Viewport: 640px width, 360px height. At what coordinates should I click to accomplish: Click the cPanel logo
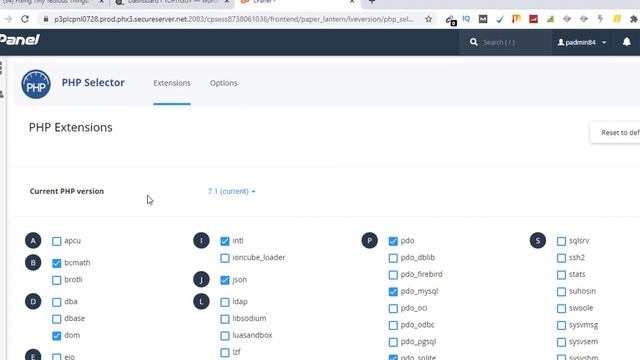pyautogui.click(x=20, y=40)
